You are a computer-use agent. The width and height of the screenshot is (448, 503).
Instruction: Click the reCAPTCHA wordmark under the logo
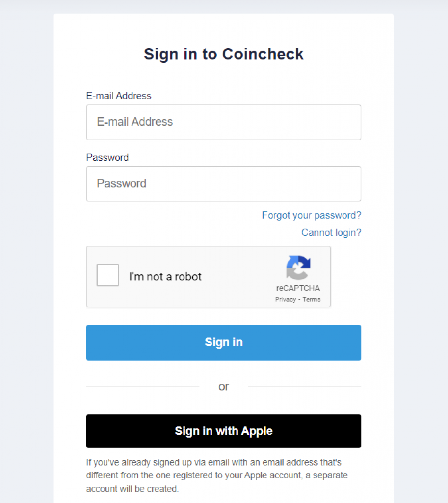click(x=298, y=288)
